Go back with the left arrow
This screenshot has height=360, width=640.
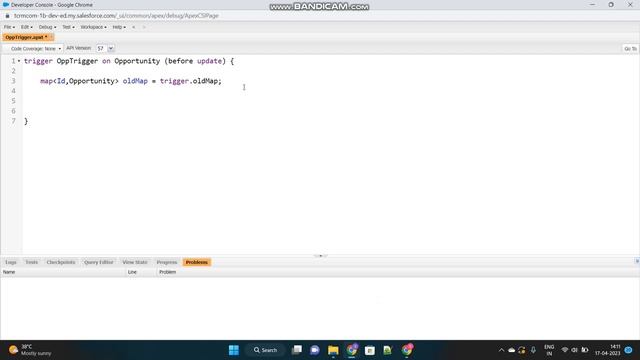click(133, 27)
